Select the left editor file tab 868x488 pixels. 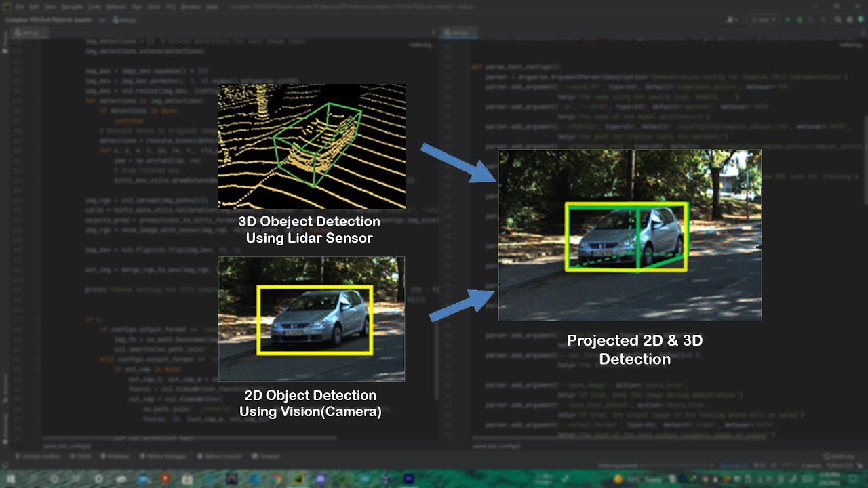tap(31, 33)
